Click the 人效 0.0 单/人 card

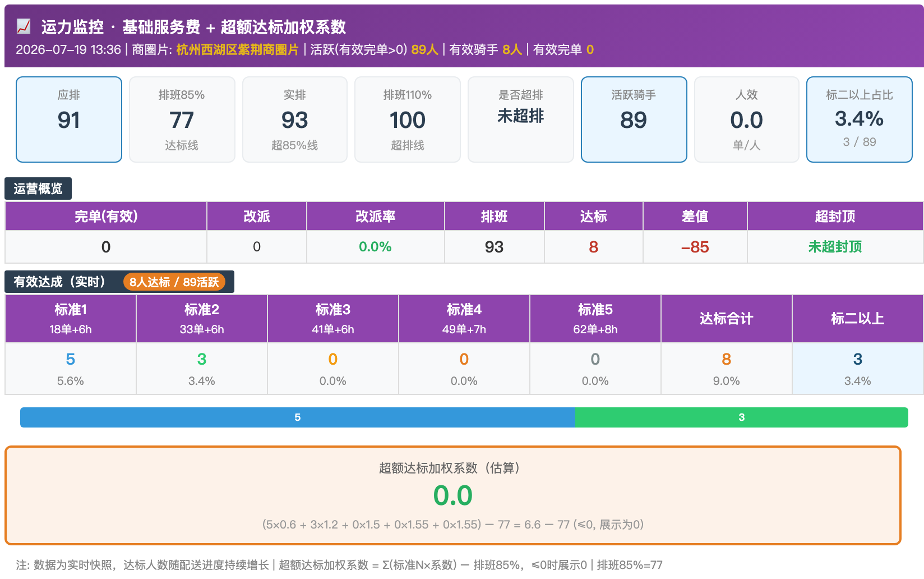point(747,120)
